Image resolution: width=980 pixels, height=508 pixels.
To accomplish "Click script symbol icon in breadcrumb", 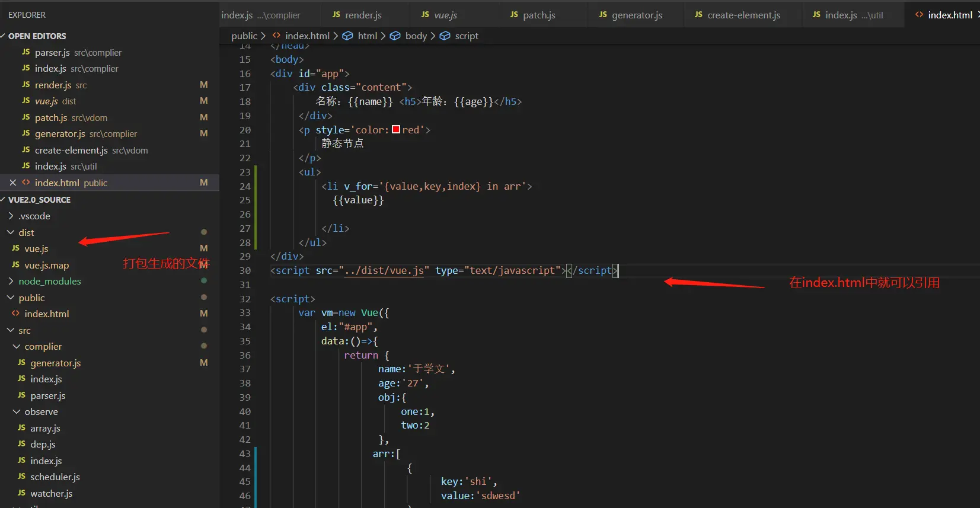I will pos(445,36).
